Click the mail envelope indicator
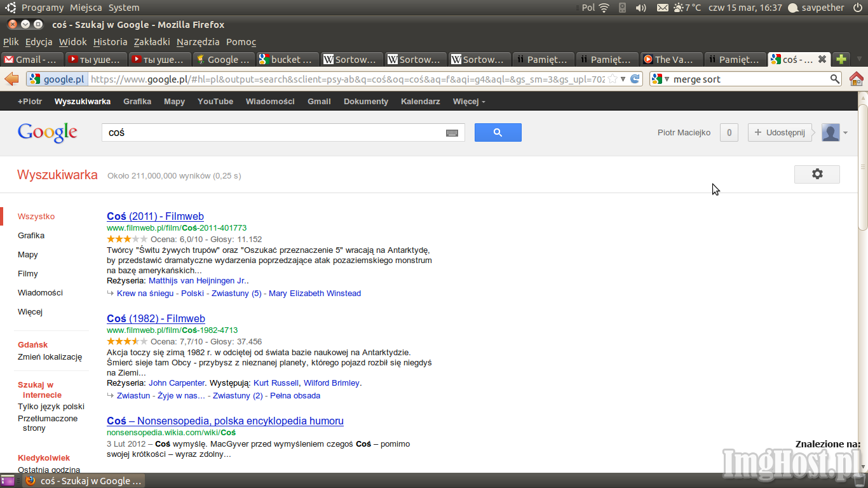The height and width of the screenshot is (488, 868). pyautogui.click(x=662, y=8)
